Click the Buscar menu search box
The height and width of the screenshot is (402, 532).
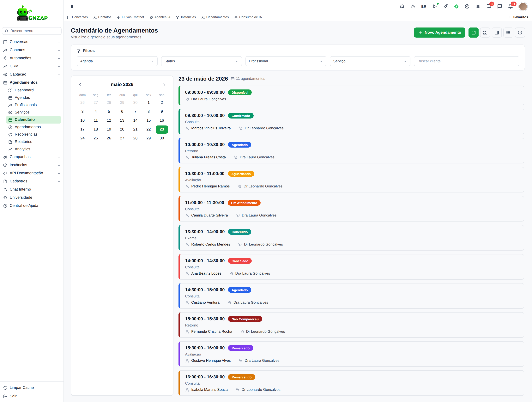32,31
